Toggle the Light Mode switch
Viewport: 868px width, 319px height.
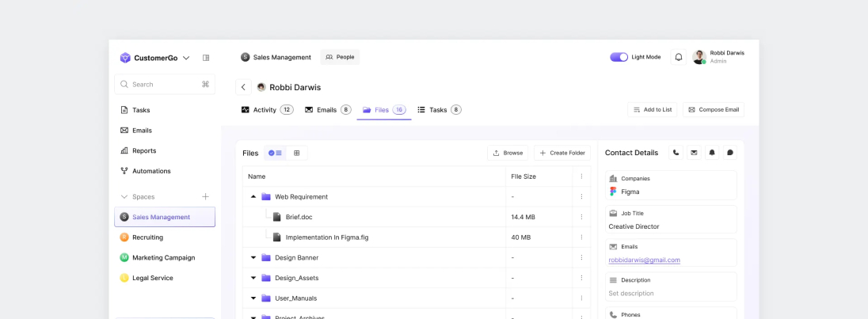(619, 57)
